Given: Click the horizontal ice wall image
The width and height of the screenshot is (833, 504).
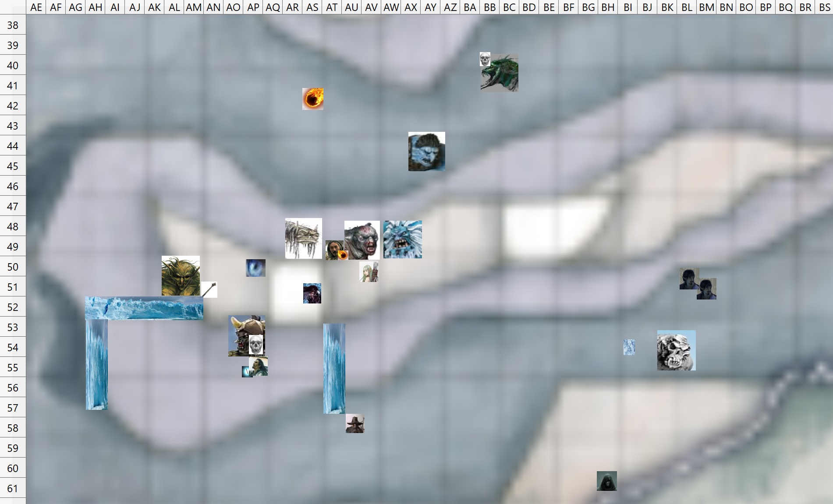Looking at the screenshot, I should [144, 308].
